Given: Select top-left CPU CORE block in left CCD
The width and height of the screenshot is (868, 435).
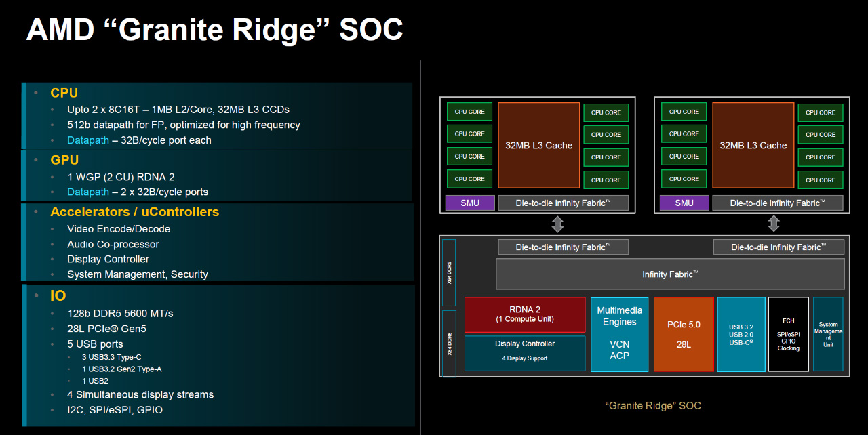Looking at the screenshot, I should [x=469, y=112].
